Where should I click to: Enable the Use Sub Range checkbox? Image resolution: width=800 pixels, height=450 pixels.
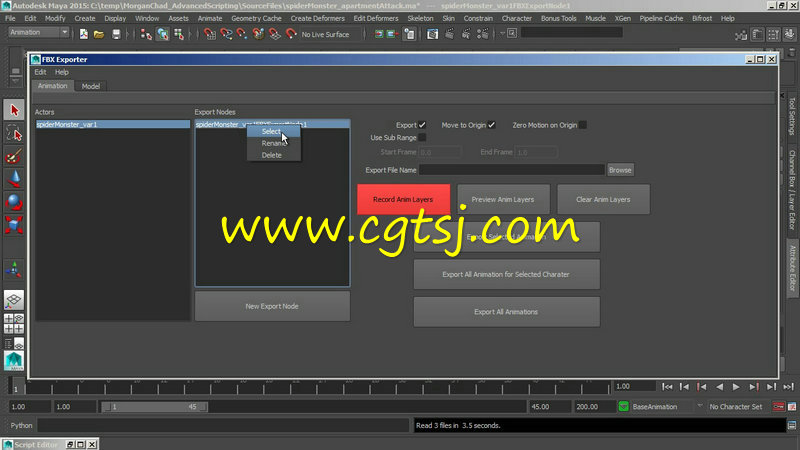(422, 138)
